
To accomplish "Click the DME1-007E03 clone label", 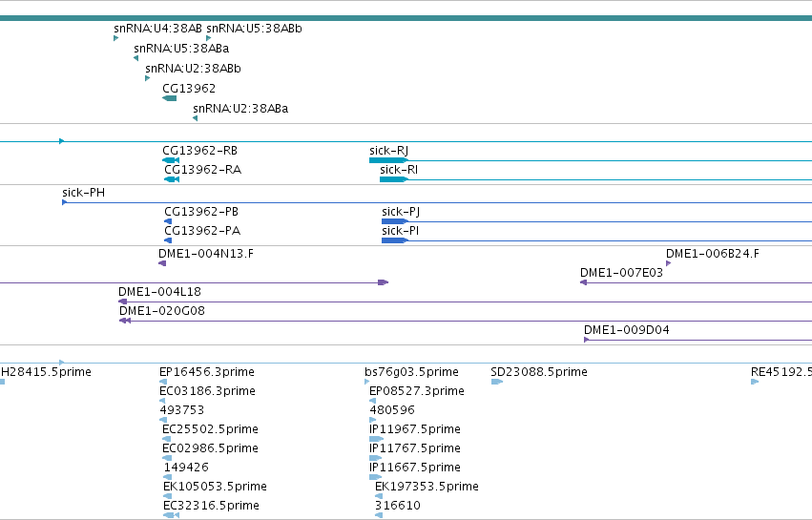I will pos(621,273).
